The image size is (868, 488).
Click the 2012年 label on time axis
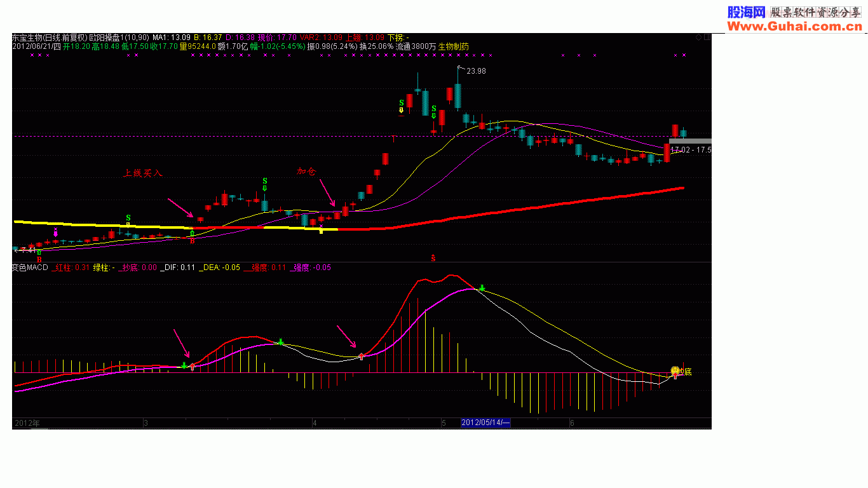26,423
